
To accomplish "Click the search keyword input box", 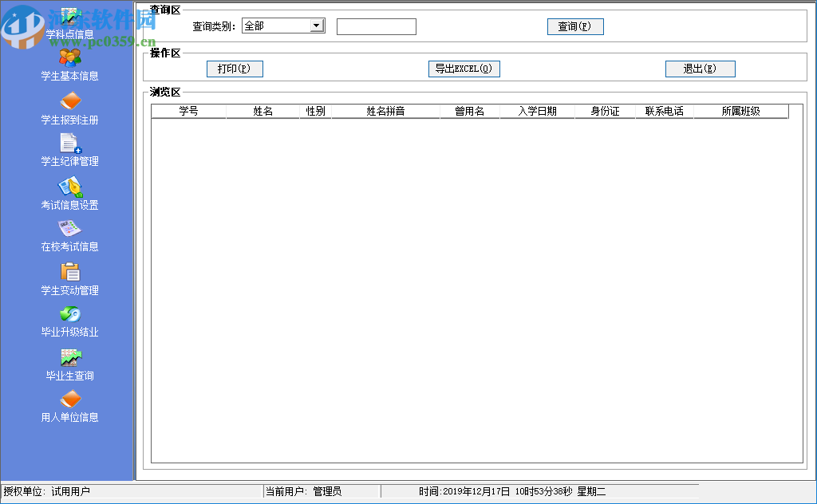I will point(376,26).
